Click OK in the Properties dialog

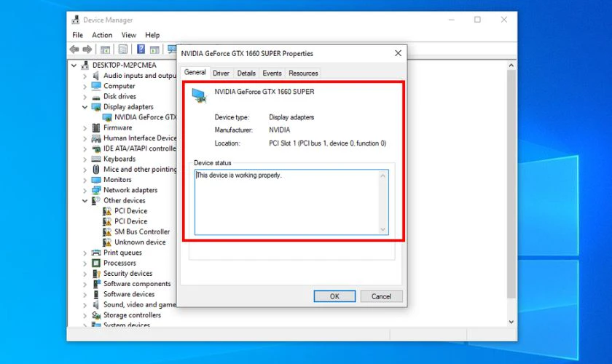click(334, 296)
